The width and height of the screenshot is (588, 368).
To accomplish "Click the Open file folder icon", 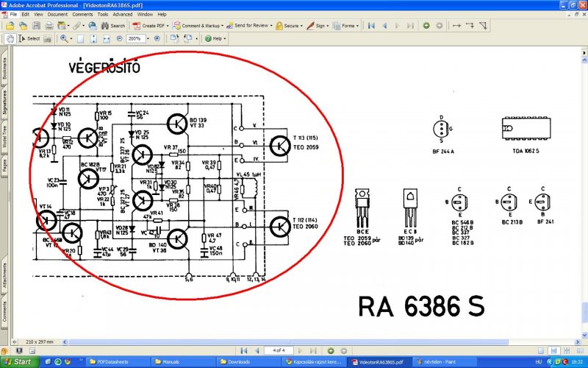I will [10, 26].
